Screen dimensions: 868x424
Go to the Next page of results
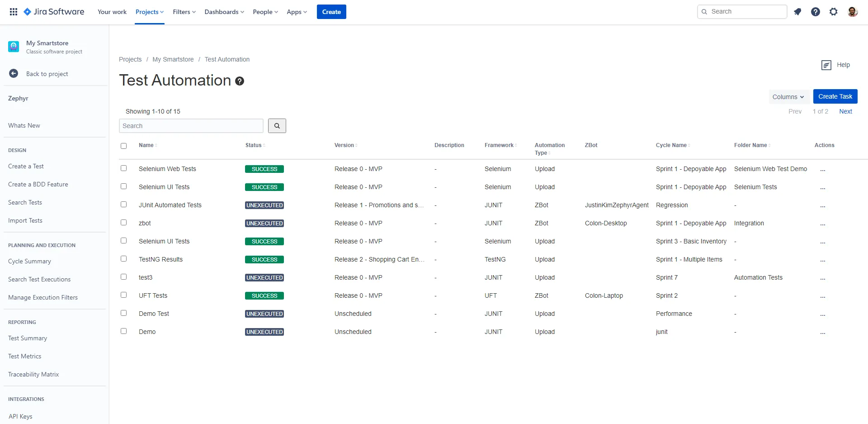tap(845, 111)
